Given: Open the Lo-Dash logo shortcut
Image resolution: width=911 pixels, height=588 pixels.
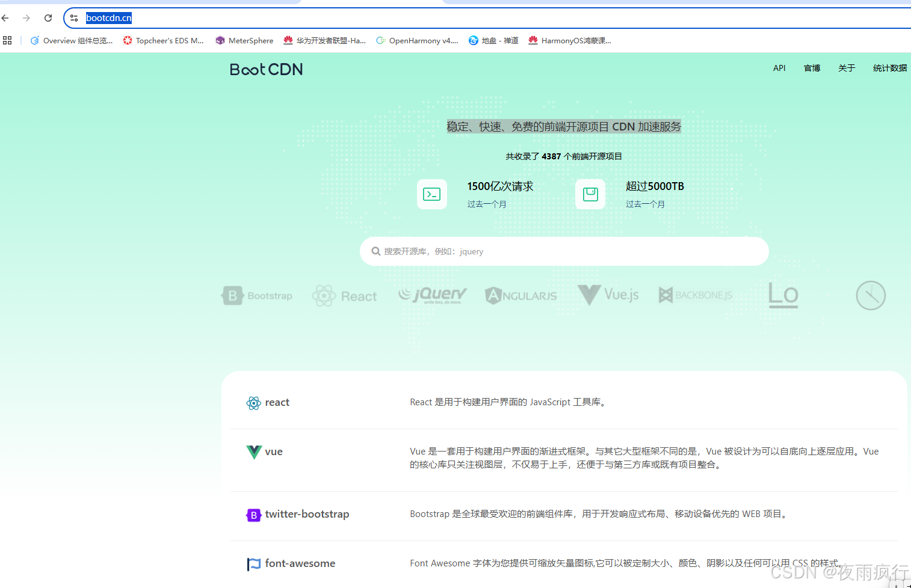Looking at the screenshot, I should 783,295.
